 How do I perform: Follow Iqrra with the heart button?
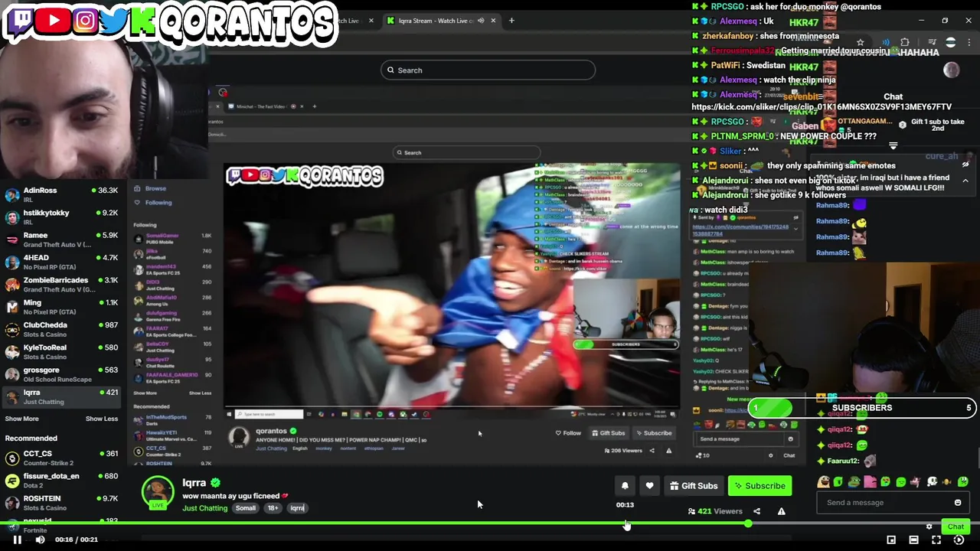(649, 486)
